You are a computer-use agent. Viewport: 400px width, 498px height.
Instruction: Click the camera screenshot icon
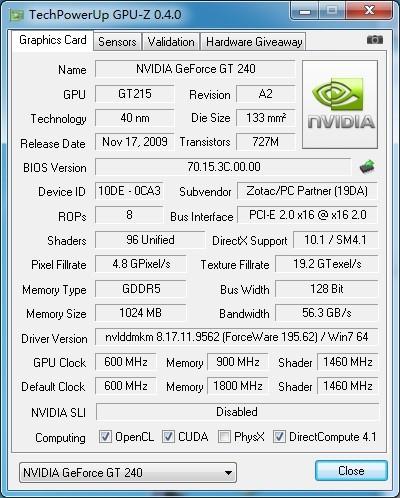pos(375,40)
